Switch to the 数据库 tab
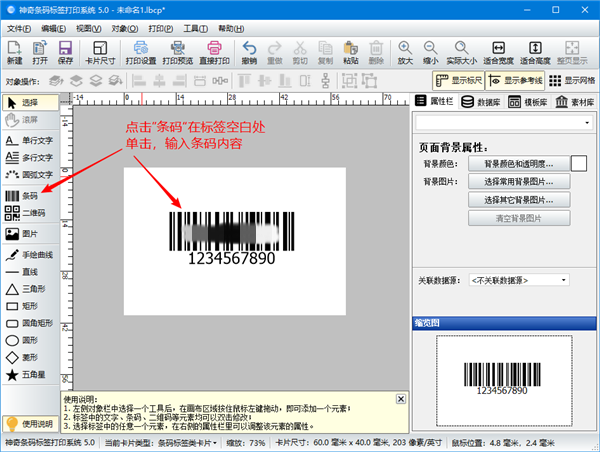This screenshot has height=452, width=600. click(482, 101)
